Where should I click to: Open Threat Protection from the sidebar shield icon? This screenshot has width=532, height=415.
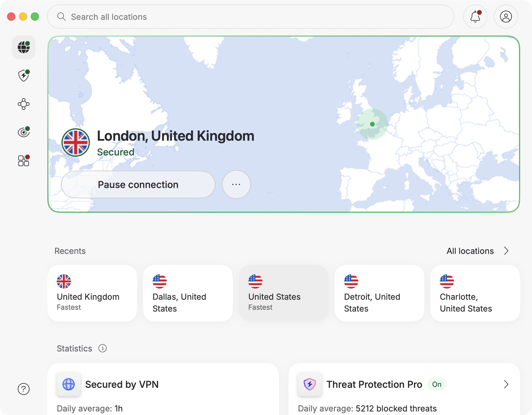[24, 76]
